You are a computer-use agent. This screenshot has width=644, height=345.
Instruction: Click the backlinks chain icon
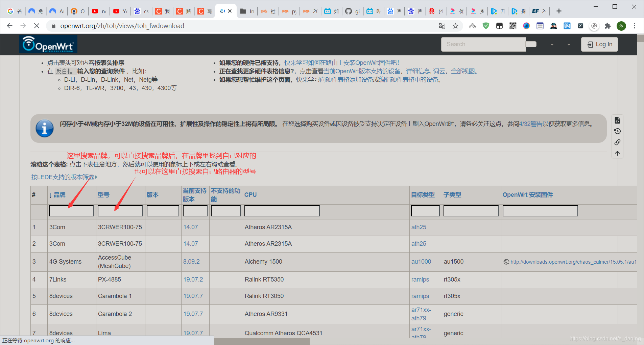[x=617, y=142]
